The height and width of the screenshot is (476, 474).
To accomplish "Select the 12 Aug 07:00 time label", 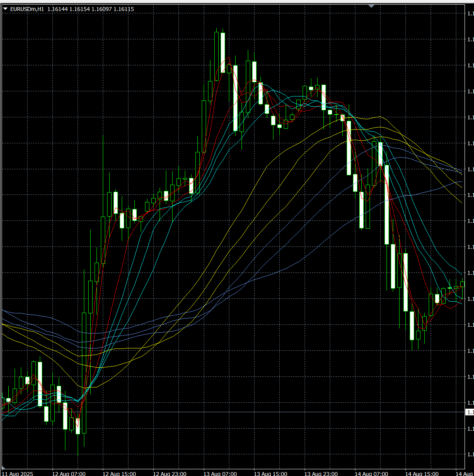I will pyautogui.click(x=69, y=473).
